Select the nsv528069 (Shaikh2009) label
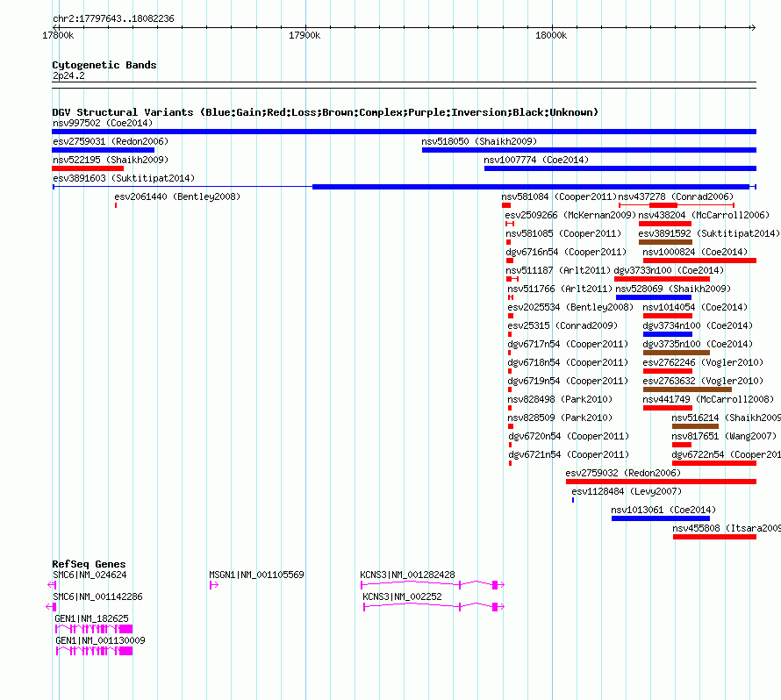The image size is (781, 700). tap(673, 289)
